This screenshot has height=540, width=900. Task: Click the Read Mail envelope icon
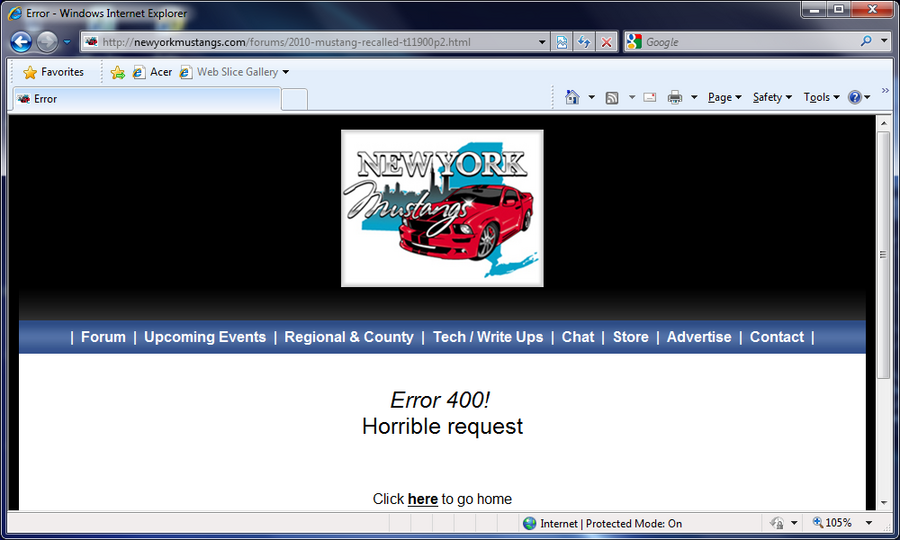coord(649,97)
